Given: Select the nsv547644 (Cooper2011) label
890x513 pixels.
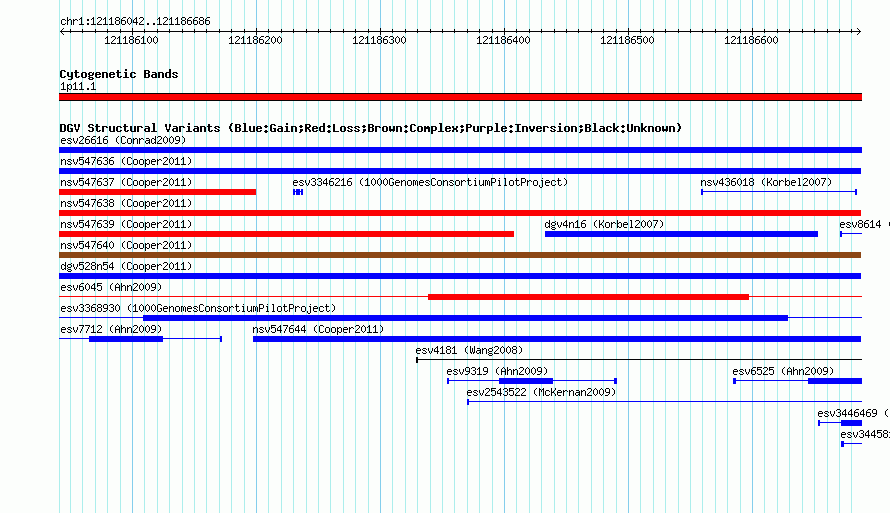Looking at the screenshot, I should coord(318,329).
